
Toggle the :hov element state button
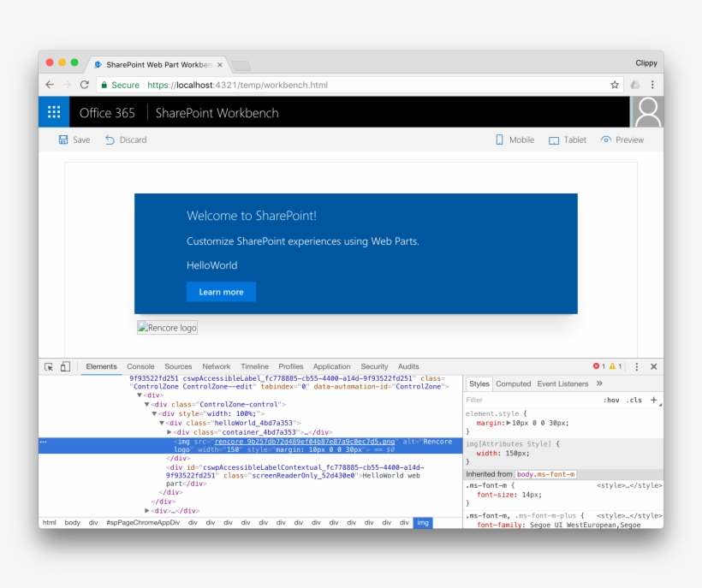[x=611, y=400]
